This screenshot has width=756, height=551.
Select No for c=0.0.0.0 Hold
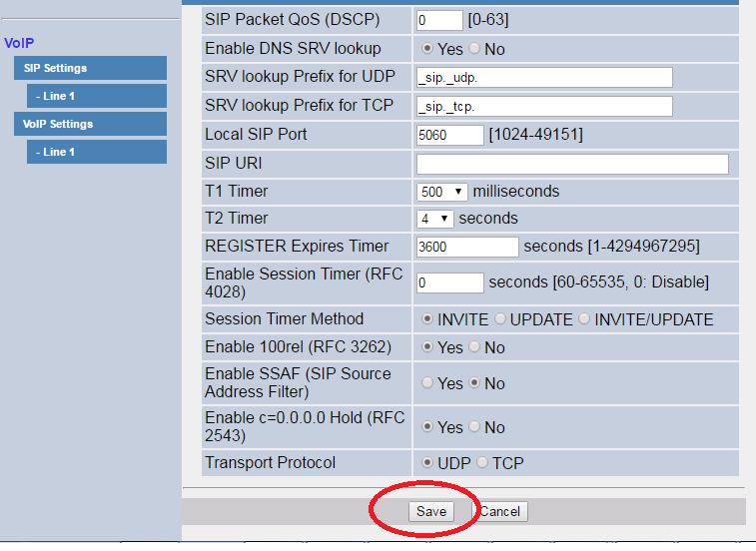tap(474, 427)
